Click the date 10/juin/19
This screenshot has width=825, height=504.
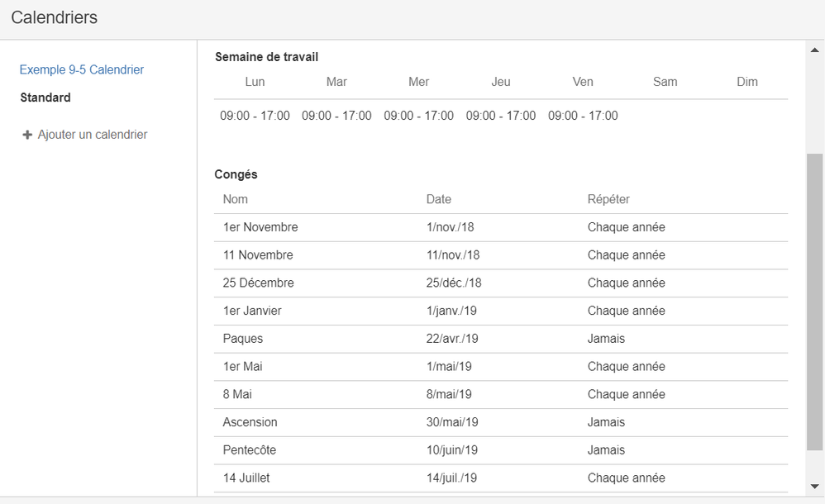click(452, 450)
